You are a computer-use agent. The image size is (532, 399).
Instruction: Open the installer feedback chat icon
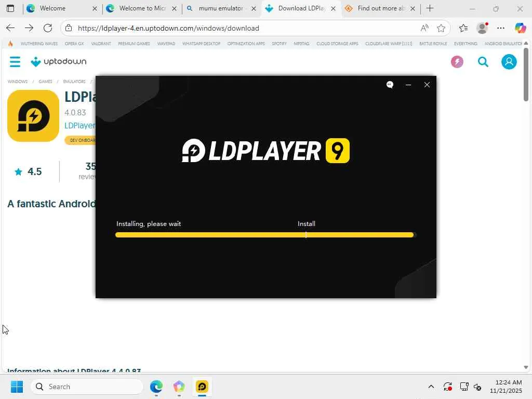390,85
